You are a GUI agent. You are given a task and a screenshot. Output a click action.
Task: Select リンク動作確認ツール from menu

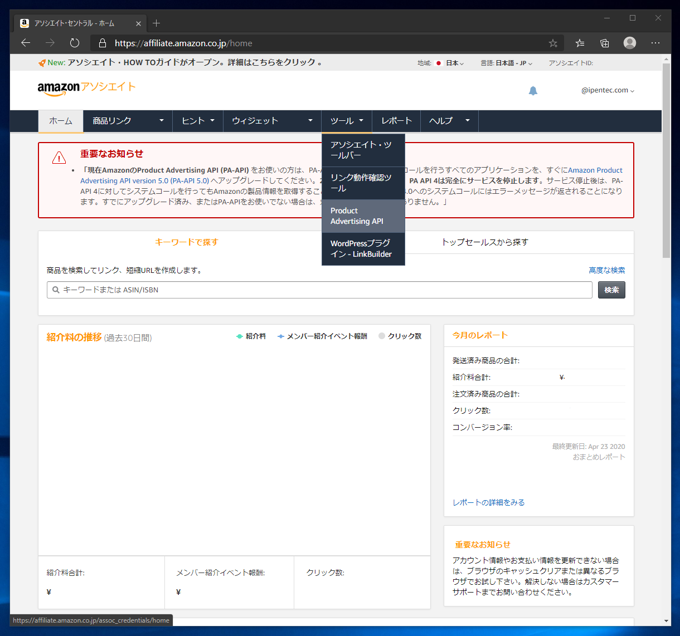(x=363, y=183)
